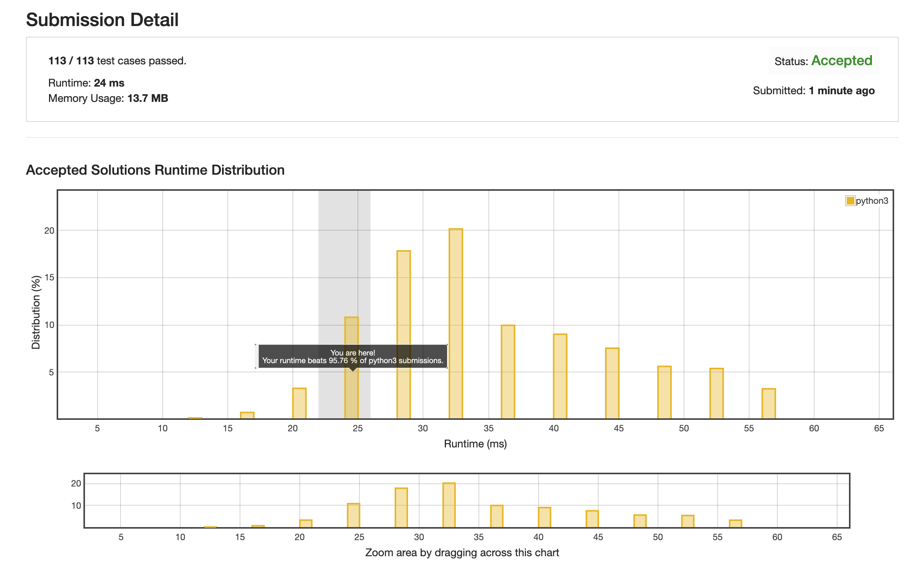Image resolution: width=924 pixels, height=570 pixels.
Task: Click the main chart bar near 44 ms
Action: [612, 383]
